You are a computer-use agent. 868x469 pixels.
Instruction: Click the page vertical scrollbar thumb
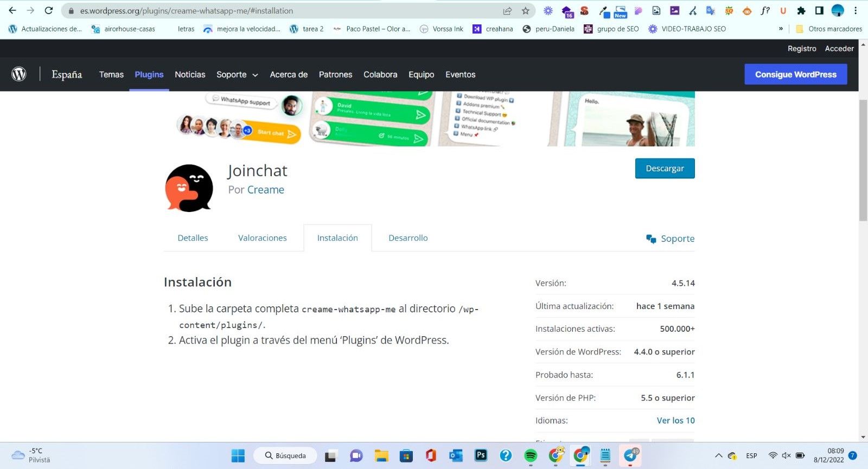[863, 160]
